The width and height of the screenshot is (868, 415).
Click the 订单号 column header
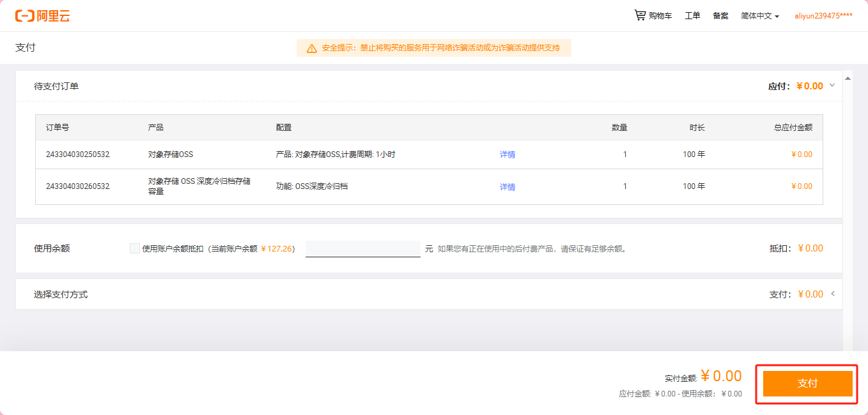[58, 127]
